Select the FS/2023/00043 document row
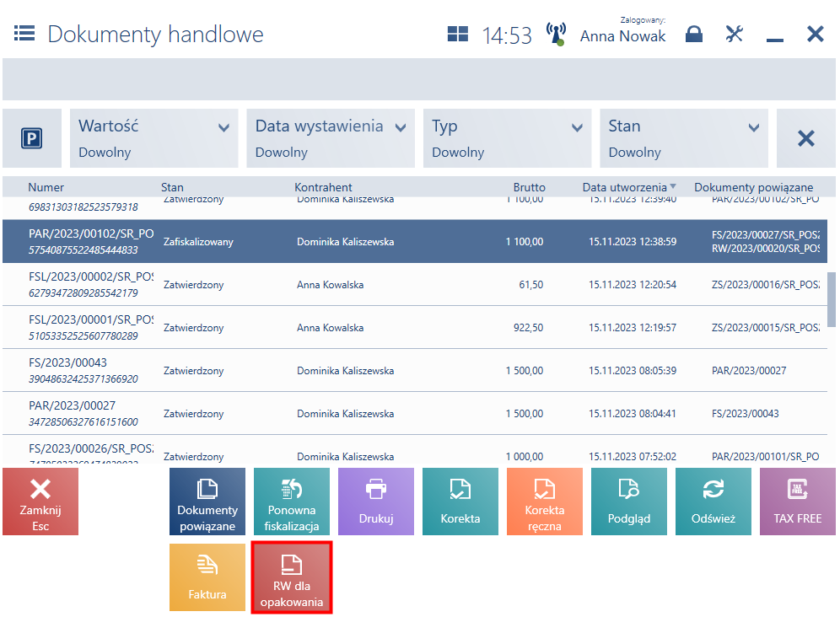This screenshot has height=617, width=840. [415, 371]
